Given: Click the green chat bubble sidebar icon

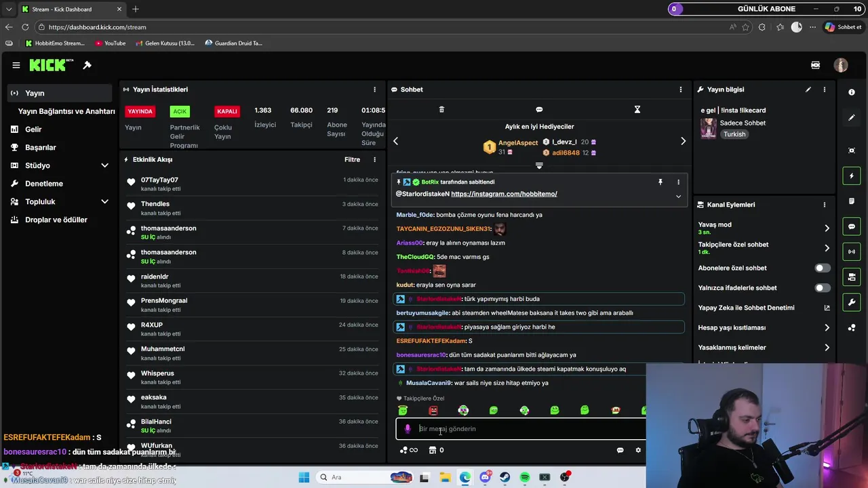Looking at the screenshot, I should click(x=852, y=226).
